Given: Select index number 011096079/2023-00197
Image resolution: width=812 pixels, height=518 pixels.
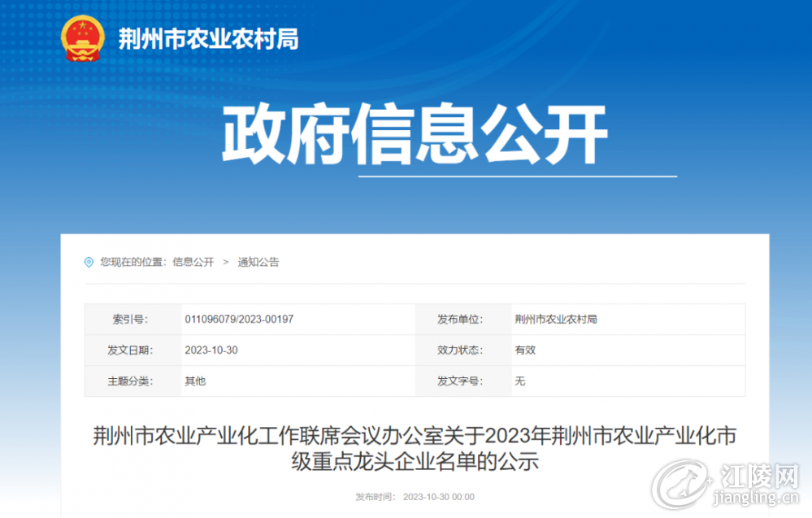Looking at the screenshot, I should click(239, 319).
